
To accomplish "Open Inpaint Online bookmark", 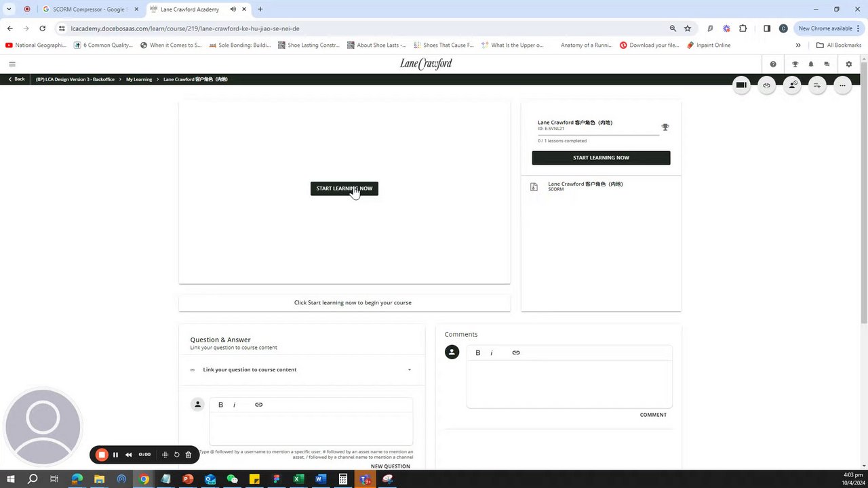I will click(709, 45).
